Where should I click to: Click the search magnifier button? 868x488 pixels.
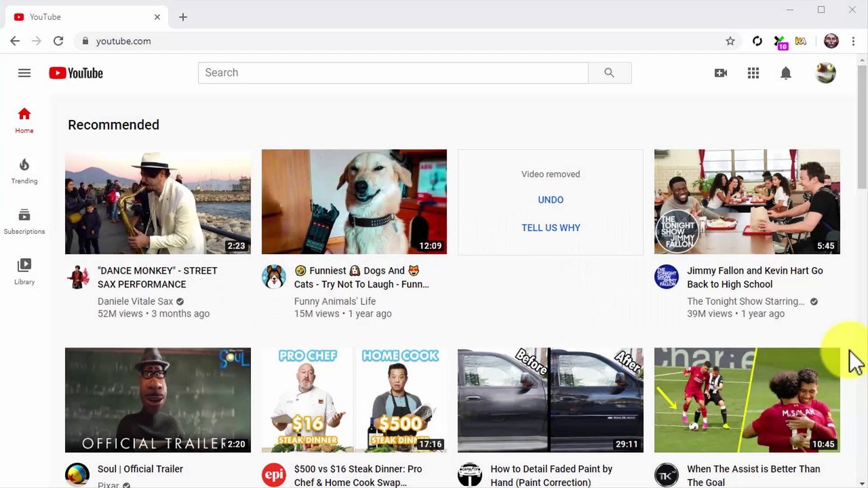tap(609, 73)
